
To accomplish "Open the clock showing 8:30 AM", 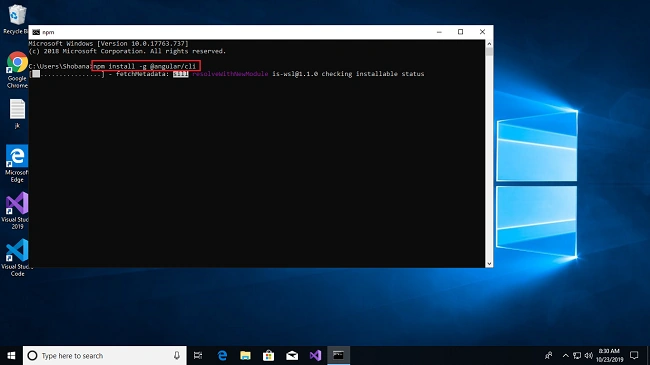I will tap(609, 355).
